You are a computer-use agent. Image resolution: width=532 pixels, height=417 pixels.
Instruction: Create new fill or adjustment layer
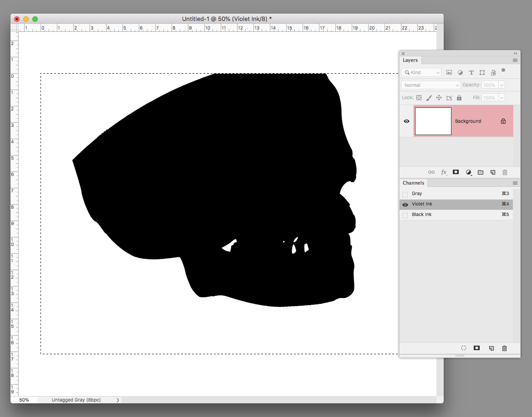pos(468,172)
